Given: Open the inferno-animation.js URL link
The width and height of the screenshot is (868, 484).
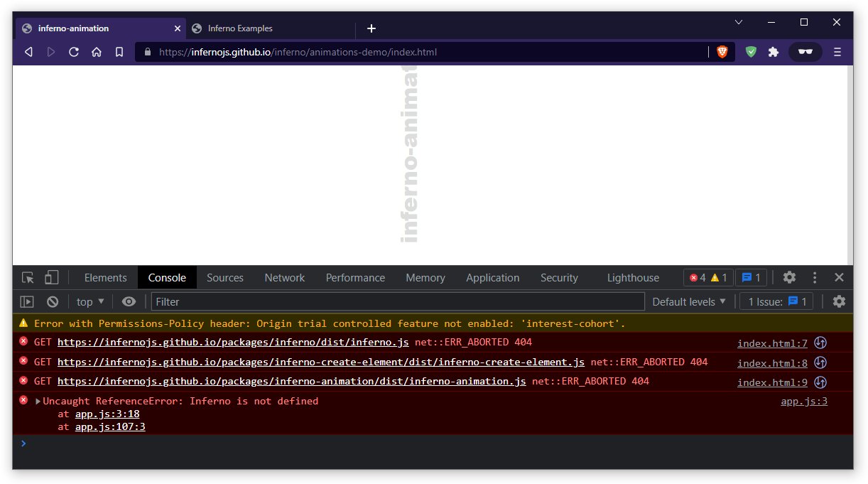Looking at the screenshot, I should (292, 382).
